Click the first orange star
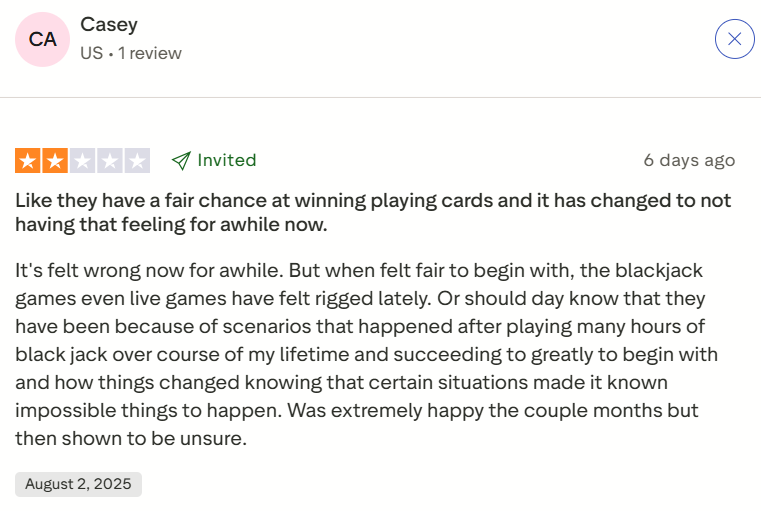761x511 pixels. point(27,160)
